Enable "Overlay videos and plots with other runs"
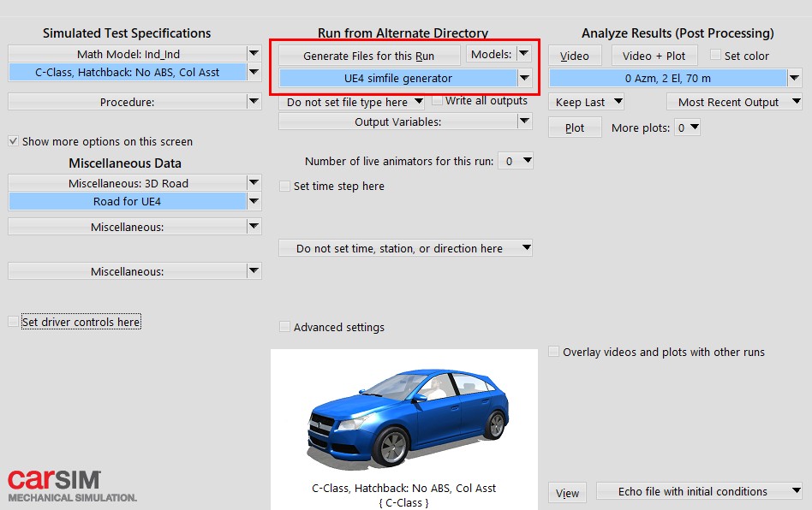 point(554,352)
